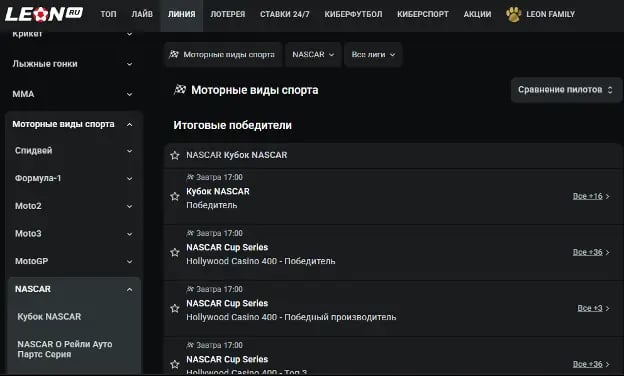
Task: Click 'Hollywood Casino 400 - Победитель' text
Action: coord(261,261)
